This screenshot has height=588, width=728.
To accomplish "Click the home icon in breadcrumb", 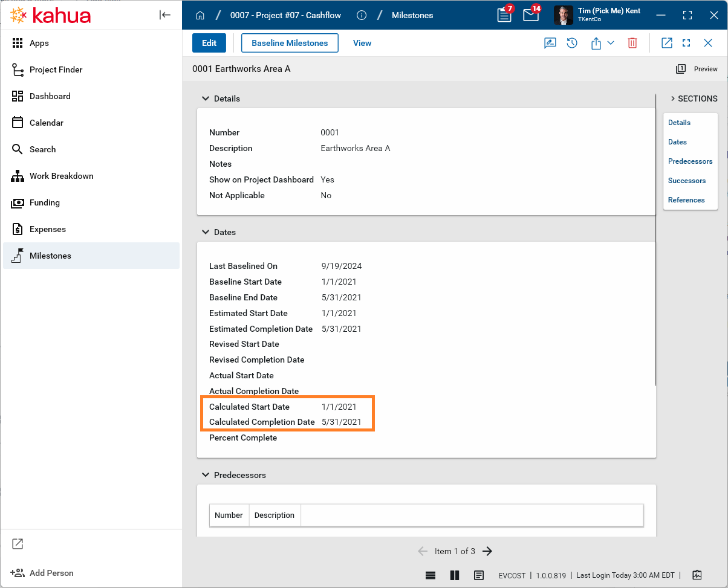I will click(200, 15).
